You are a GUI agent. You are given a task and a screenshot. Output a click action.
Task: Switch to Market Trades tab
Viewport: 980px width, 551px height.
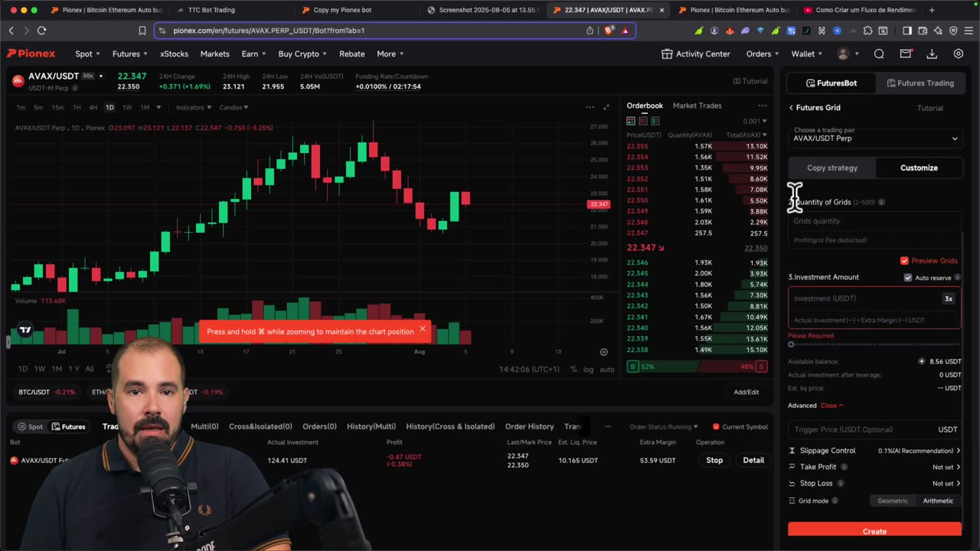coord(697,106)
